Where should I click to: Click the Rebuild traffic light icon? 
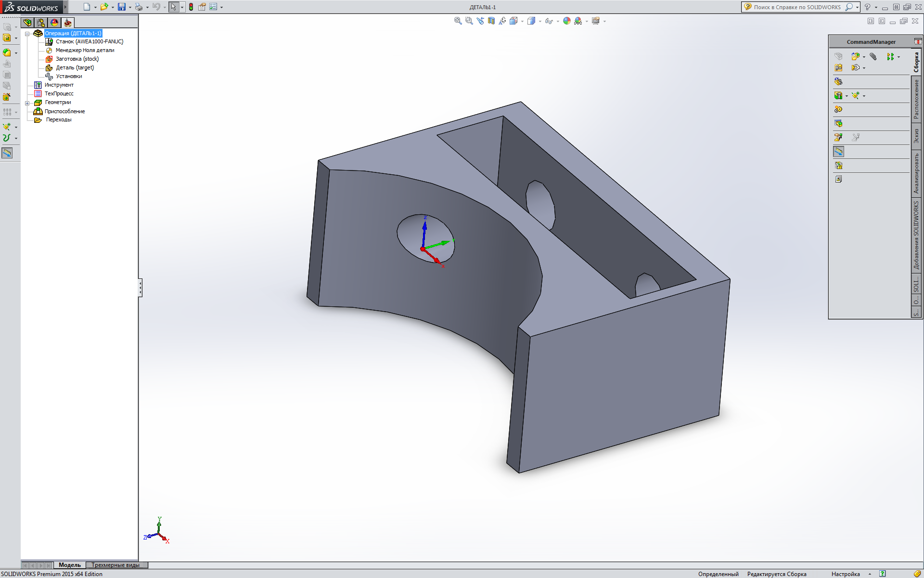coord(191,7)
